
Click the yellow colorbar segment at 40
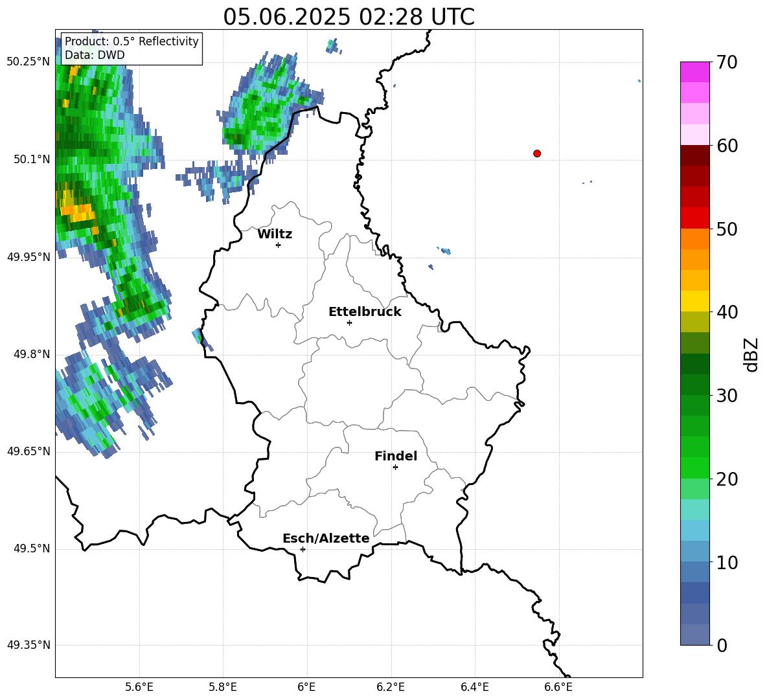(x=694, y=301)
